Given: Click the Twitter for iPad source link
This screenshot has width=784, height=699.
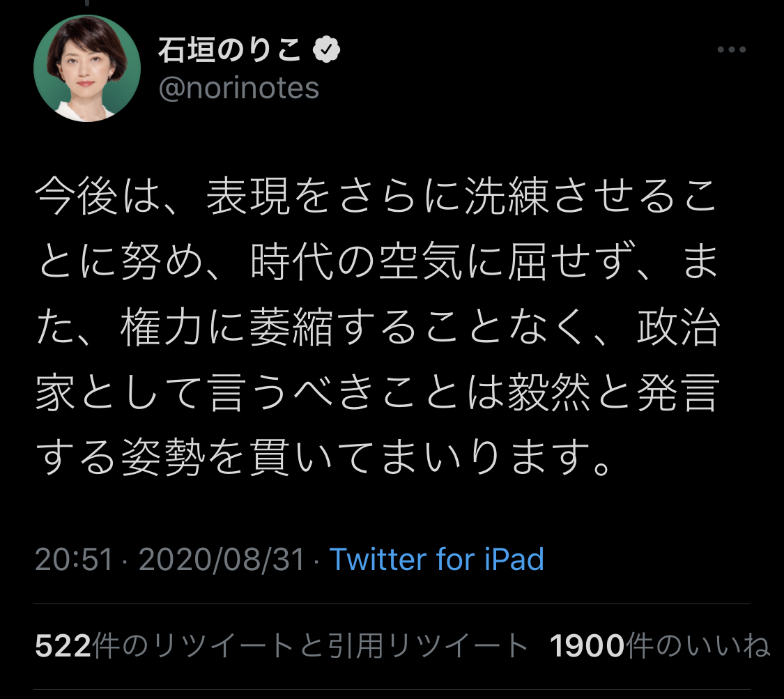Looking at the screenshot, I should [x=436, y=559].
